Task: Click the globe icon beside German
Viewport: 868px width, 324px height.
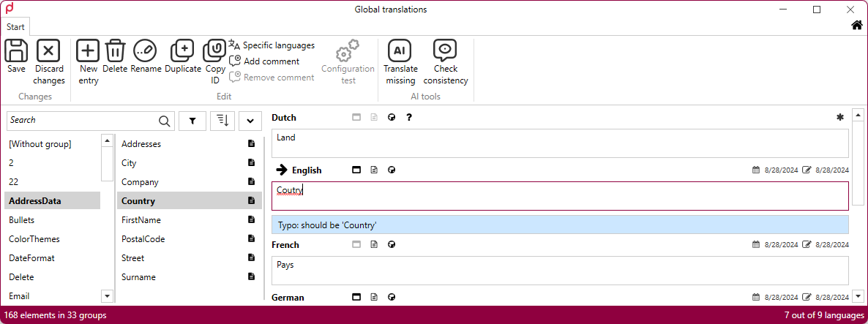Action: pos(392,298)
